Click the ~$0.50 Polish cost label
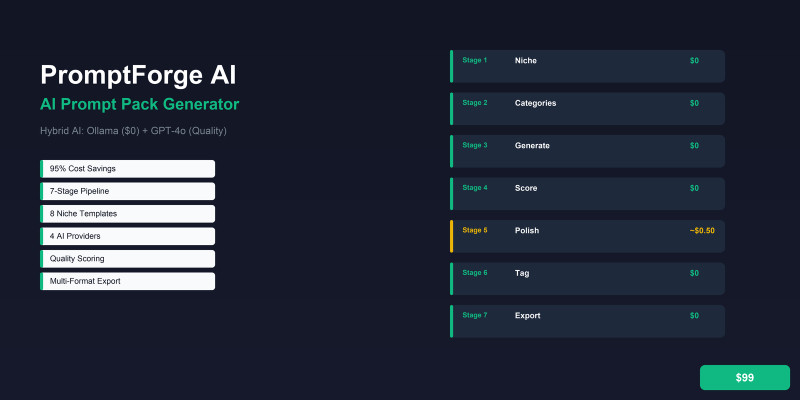The image size is (800, 400). coord(701,231)
